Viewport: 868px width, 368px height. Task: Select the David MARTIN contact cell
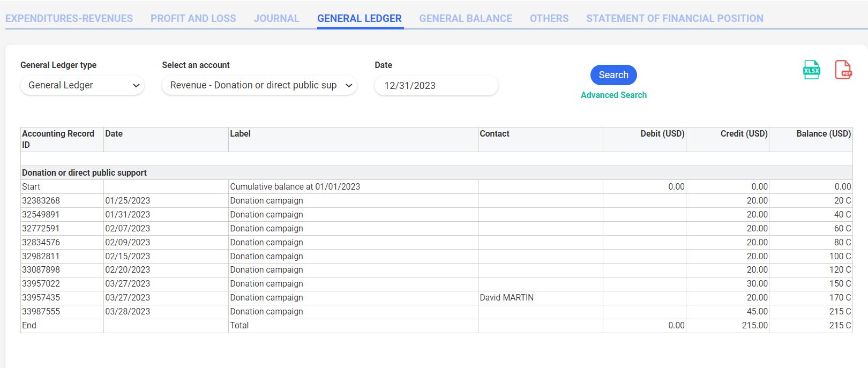(506, 297)
